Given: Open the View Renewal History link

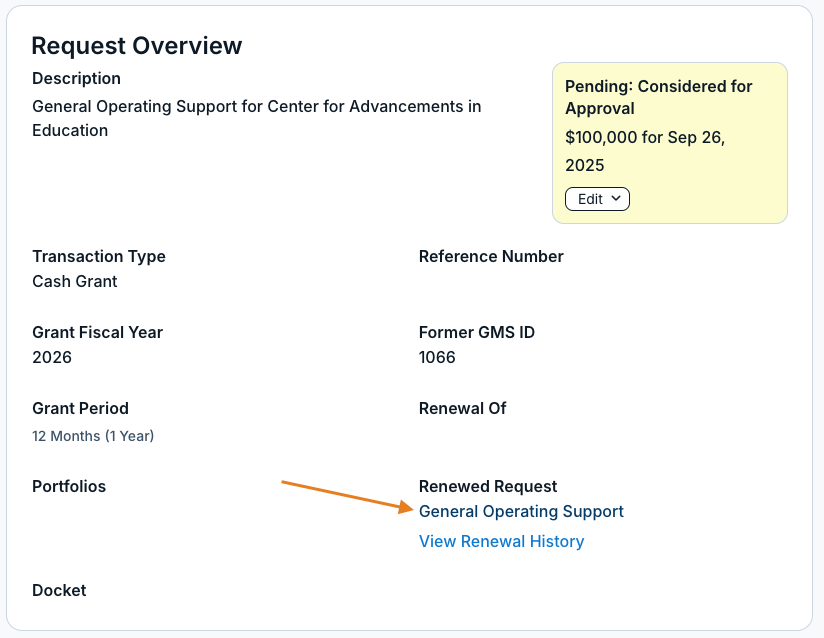Looking at the screenshot, I should tap(501, 541).
